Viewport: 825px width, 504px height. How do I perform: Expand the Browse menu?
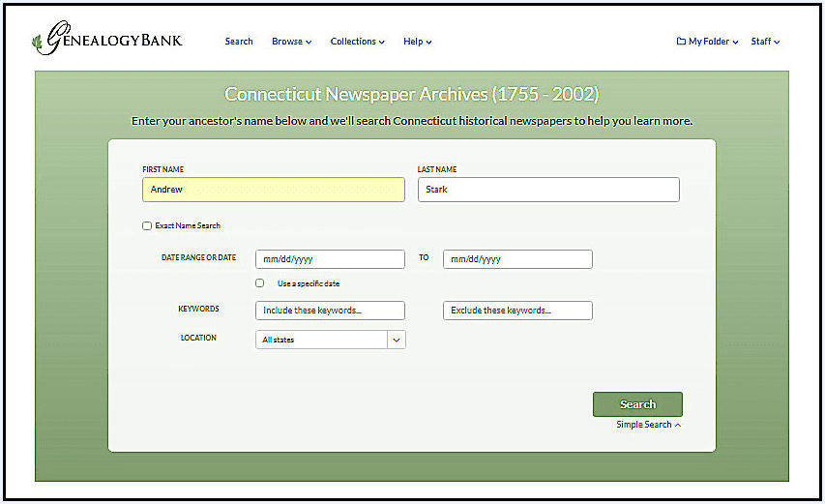click(x=291, y=41)
